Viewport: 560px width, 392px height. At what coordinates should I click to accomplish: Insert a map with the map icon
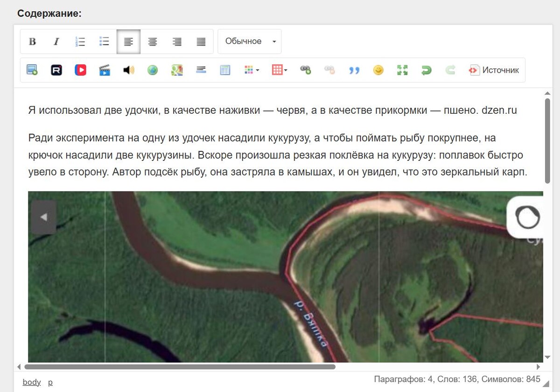point(177,70)
